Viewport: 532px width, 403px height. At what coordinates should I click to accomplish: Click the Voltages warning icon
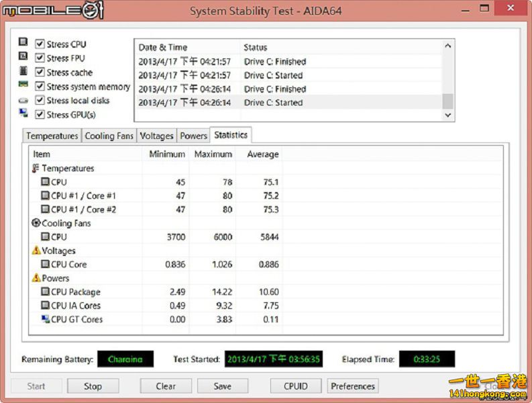click(x=36, y=251)
